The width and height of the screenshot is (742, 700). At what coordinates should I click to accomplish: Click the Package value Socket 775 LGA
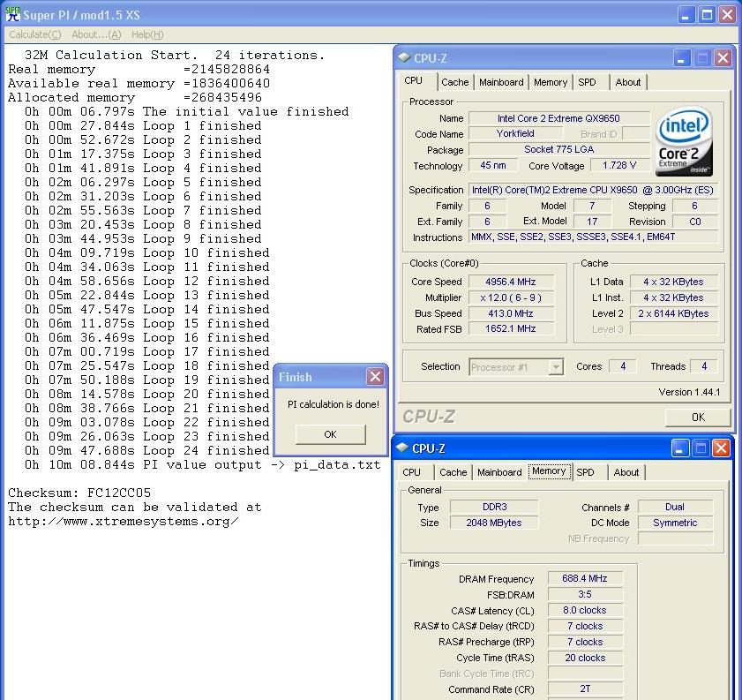coord(558,149)
